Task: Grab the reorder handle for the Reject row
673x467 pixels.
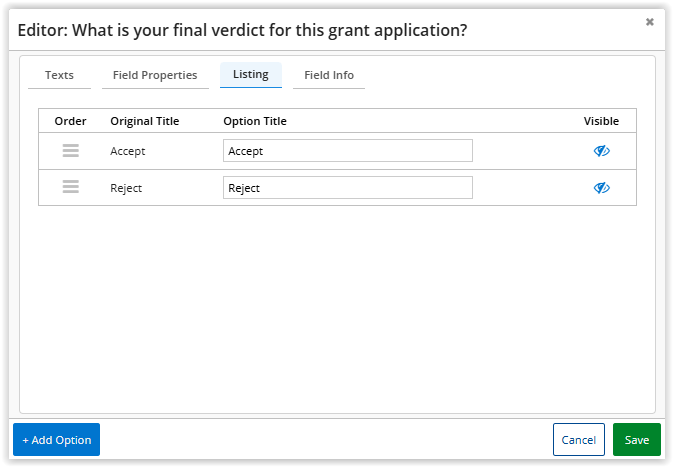Action: pos(71,187)
